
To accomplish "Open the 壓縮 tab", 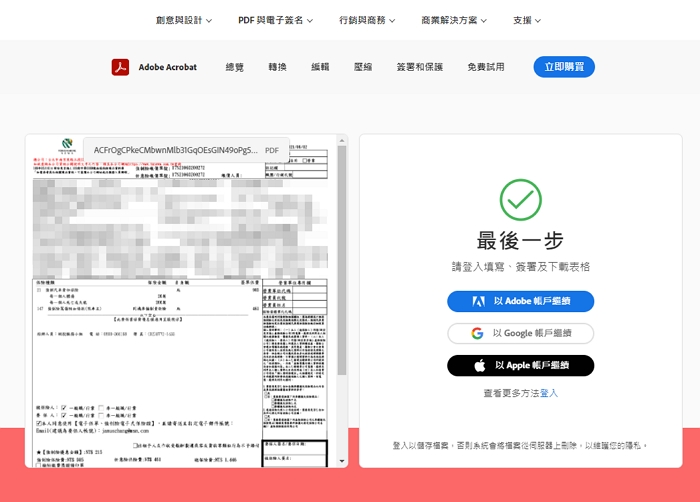I will point(363,67).
